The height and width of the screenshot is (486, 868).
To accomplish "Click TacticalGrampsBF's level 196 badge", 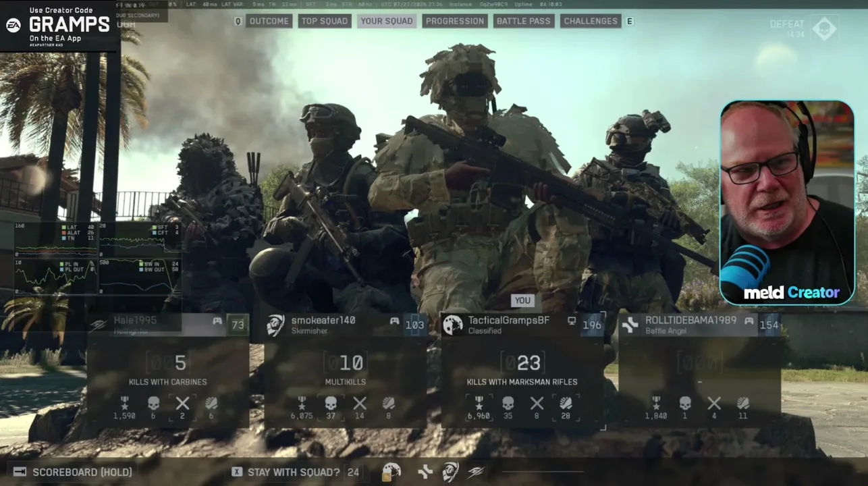I will (x=592, y=325).
